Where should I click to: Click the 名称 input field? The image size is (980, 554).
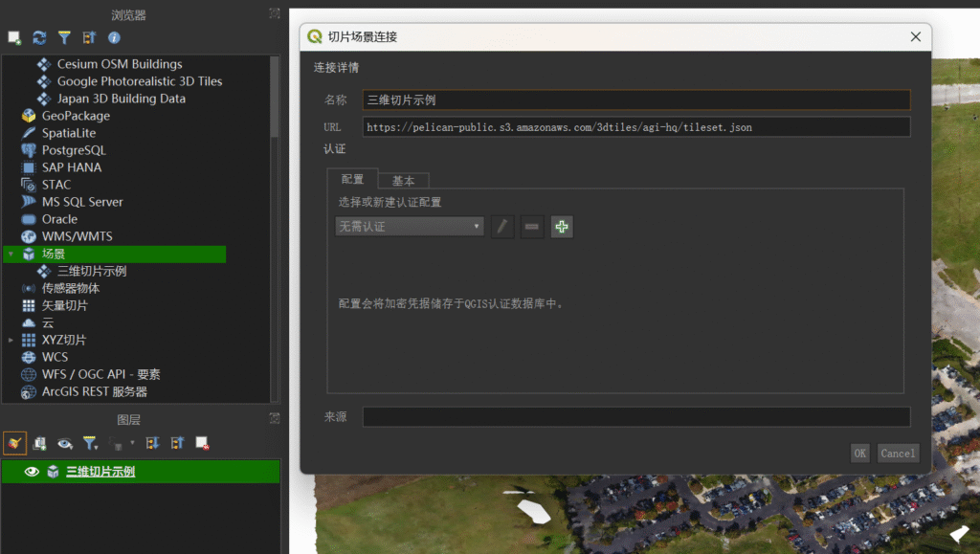(x=636, y=100)
